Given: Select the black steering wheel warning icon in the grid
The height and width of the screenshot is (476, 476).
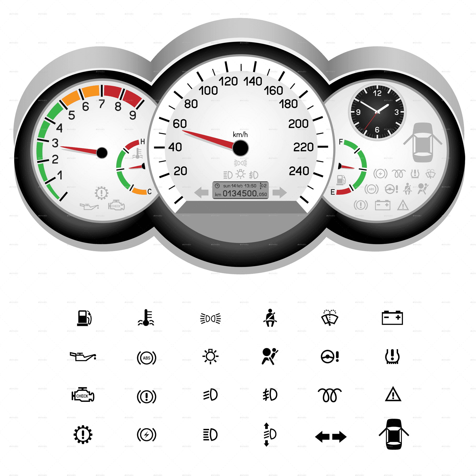Looking at the screenshot, I should [x=330, y=357].
